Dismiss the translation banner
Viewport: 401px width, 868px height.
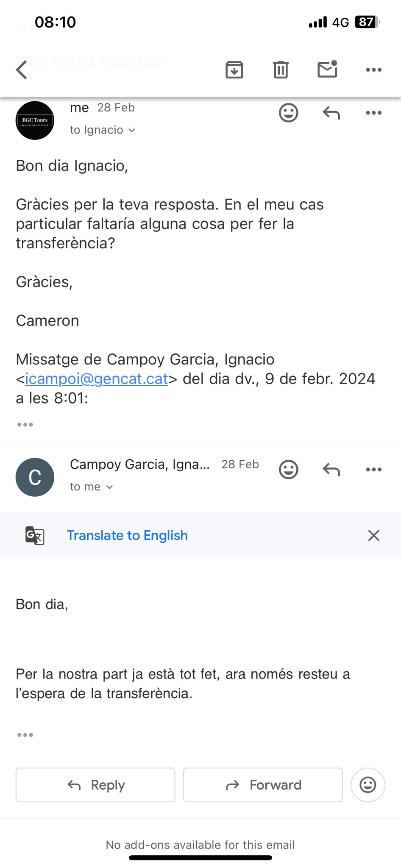point(373,535)
